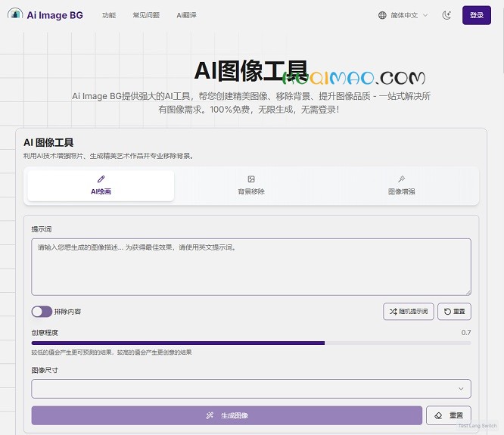
Task: Toggle dark mode moon icon
Action: [446, 15]
